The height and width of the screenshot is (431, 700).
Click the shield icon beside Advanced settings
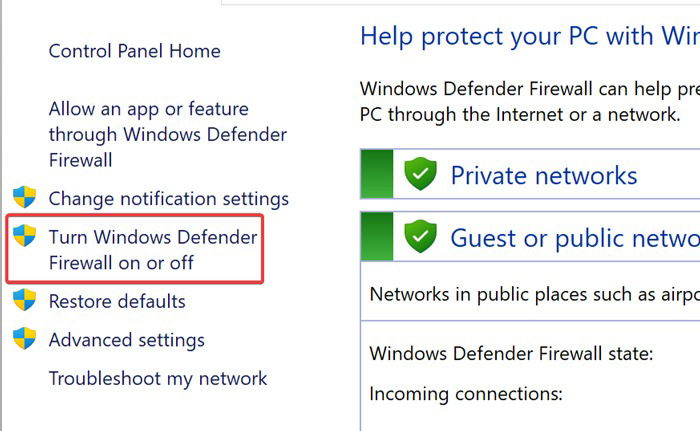[x=25, y=338]
